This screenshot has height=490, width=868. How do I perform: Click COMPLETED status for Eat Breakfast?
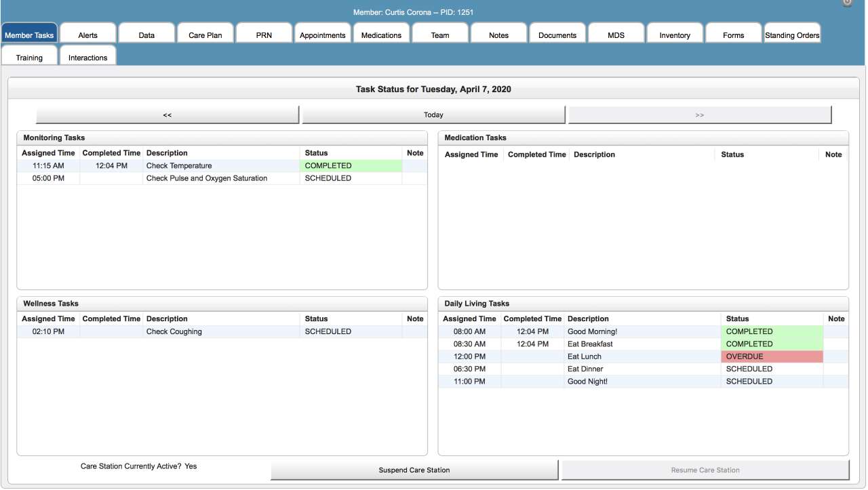coord(772,344)
